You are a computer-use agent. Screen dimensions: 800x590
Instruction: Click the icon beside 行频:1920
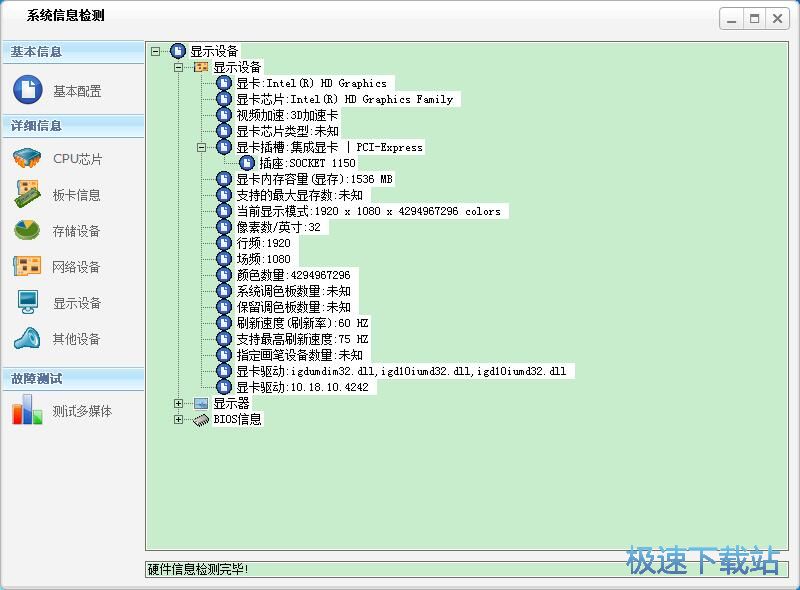[x=224, y=243]
